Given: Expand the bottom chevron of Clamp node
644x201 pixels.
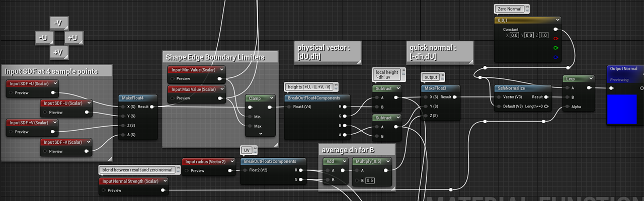Looking at the screenshot, I should 261,134.
